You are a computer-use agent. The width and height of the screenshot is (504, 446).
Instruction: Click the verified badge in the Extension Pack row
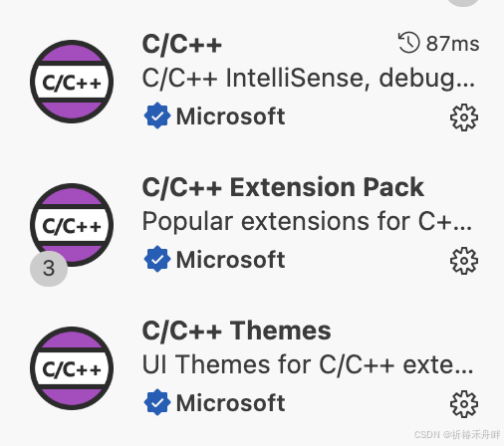click(x=157, y=259)
